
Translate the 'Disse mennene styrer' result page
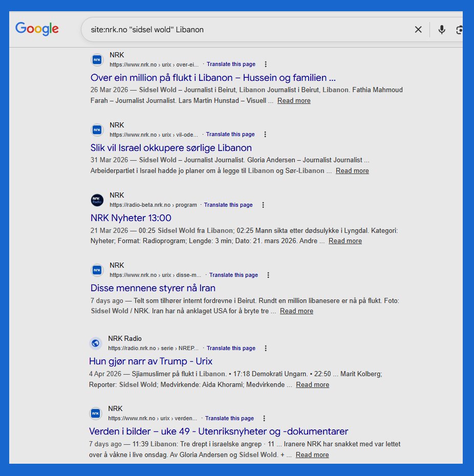[233, 275]
